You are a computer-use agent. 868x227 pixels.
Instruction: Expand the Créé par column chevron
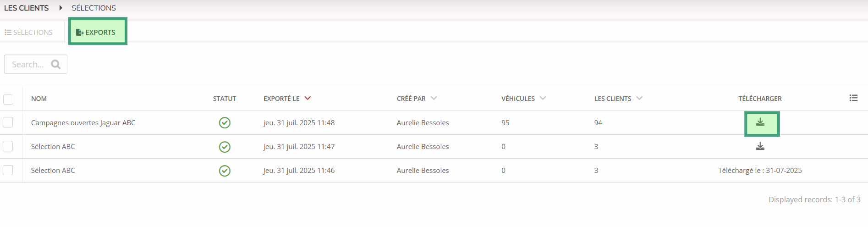click(434, 98)
